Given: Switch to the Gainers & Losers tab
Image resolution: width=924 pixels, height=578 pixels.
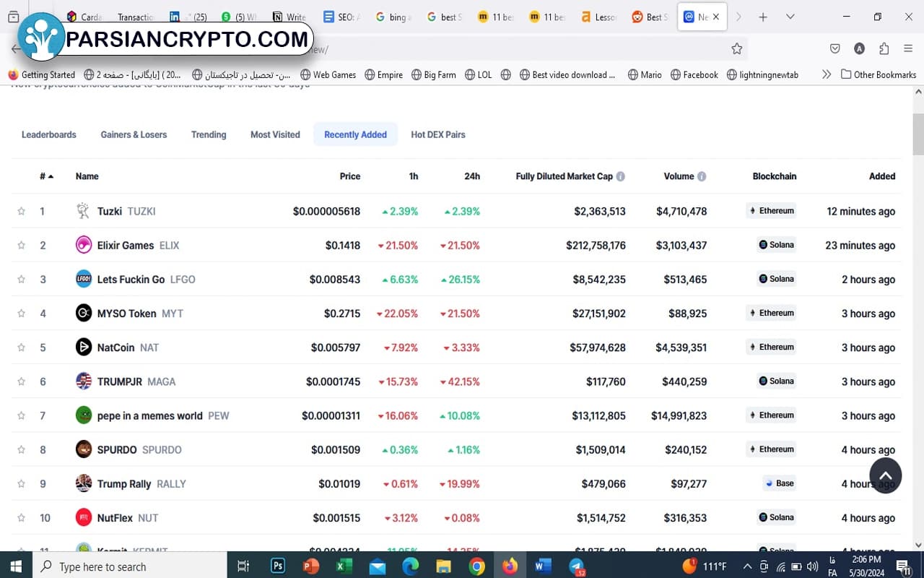Looking at the screenshot, I should (134, 134).
